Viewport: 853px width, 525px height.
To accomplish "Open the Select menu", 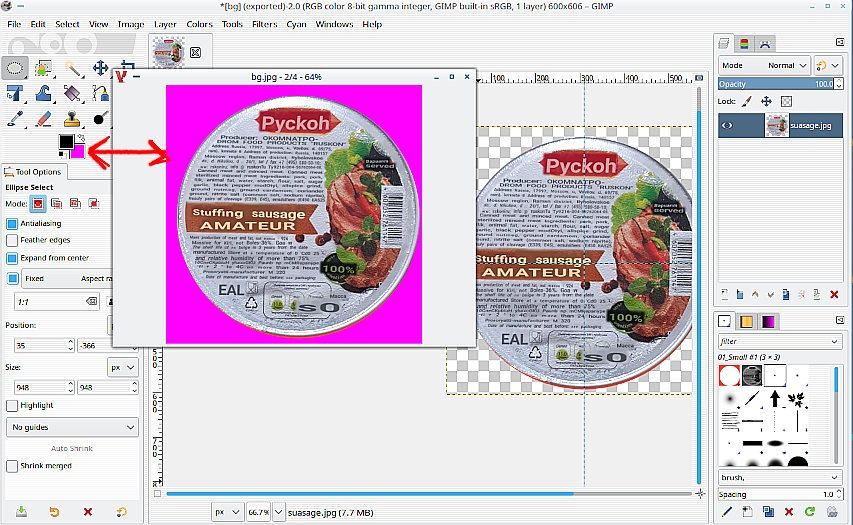I will tap(67, 24).
